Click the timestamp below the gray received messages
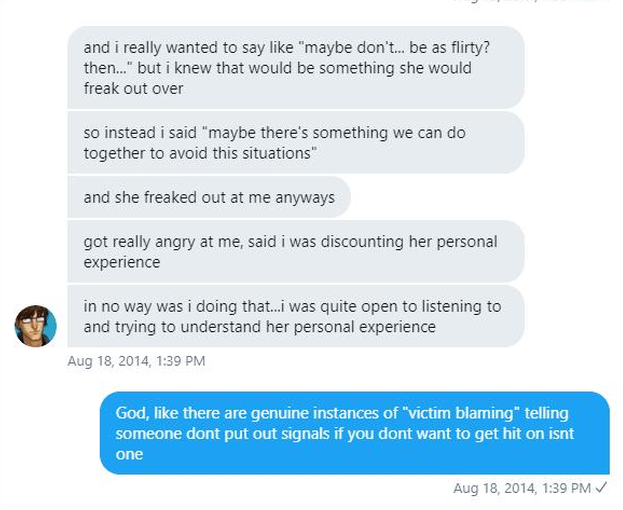623x510 pixels. coord(136,361)
